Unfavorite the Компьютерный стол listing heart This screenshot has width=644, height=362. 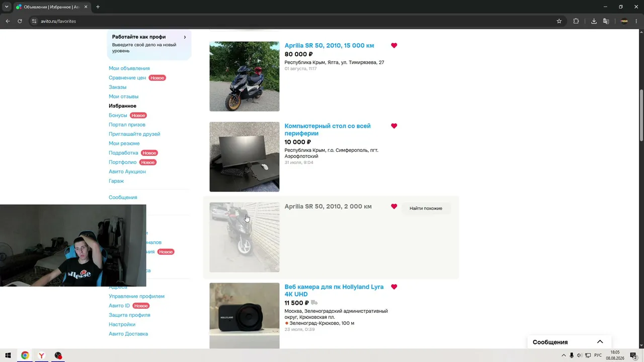[394, 126]
